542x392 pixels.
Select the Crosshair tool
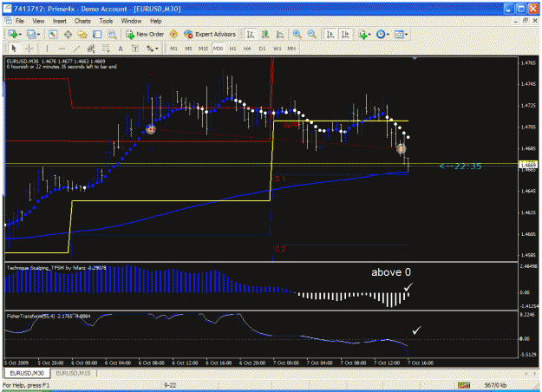pos(29,49)
